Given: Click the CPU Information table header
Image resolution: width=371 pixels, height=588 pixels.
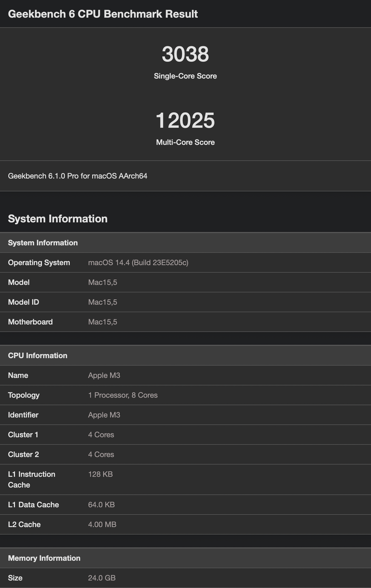Looking at the screenshot, I should (x=185, y=355).
